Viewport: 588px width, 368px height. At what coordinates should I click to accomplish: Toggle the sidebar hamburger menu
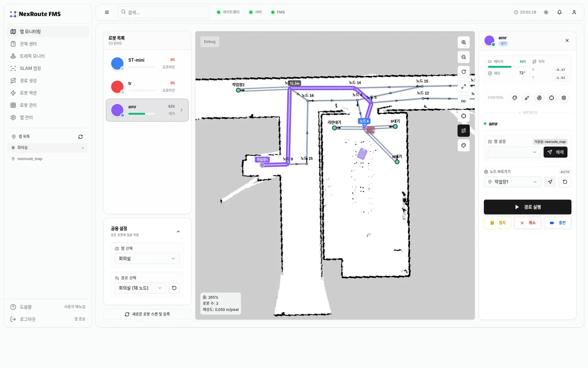tap(107, 12)
